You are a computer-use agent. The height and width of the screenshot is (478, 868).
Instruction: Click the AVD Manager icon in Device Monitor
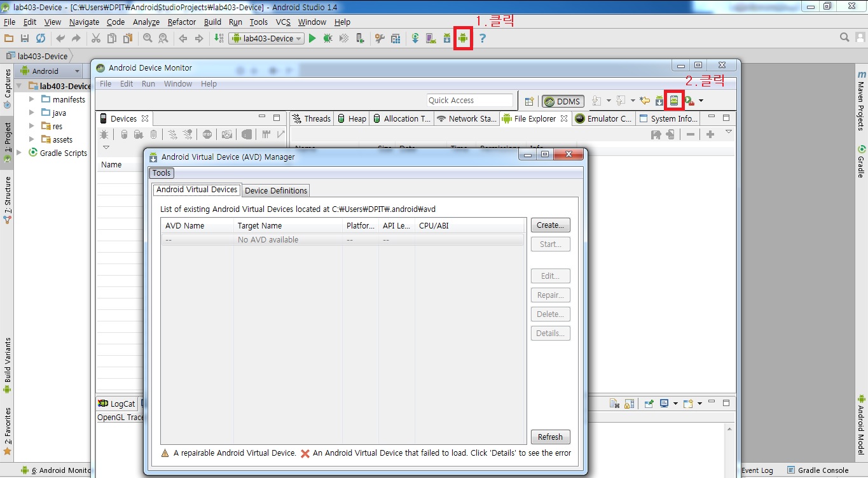[x=673, y=101]
